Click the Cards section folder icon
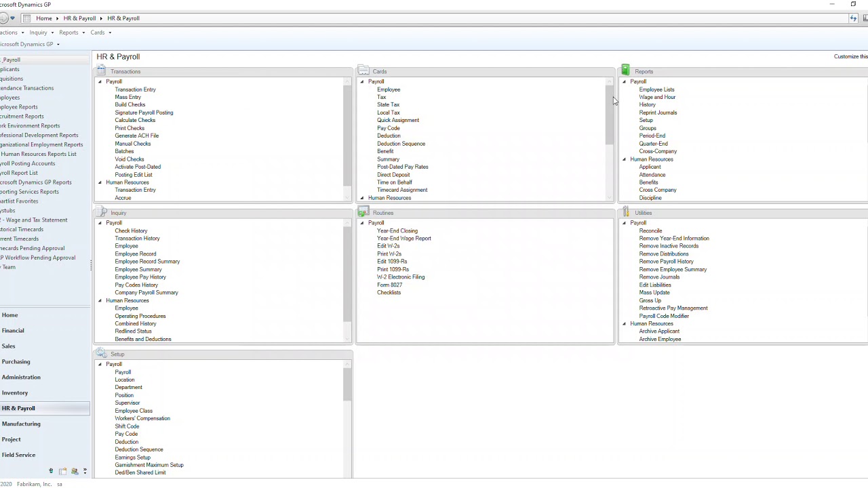This screenshot has width=868, height=488. pos(363,70)
